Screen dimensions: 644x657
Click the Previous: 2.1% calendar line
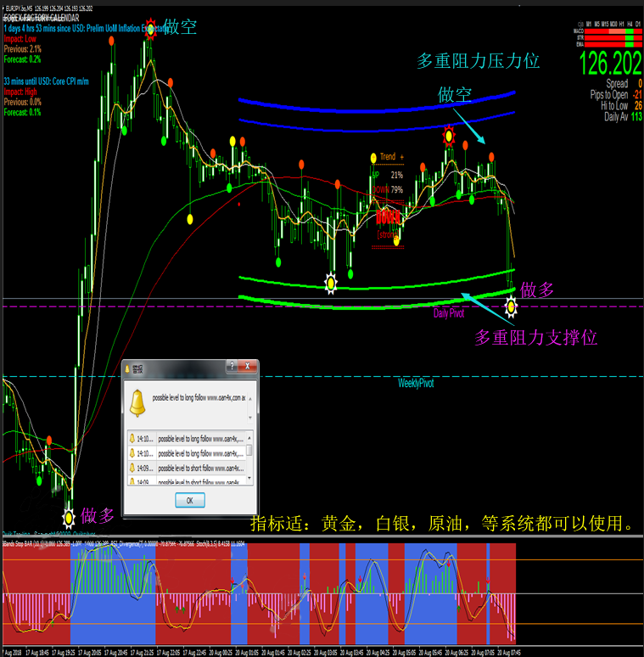click(x=23, y=49)
